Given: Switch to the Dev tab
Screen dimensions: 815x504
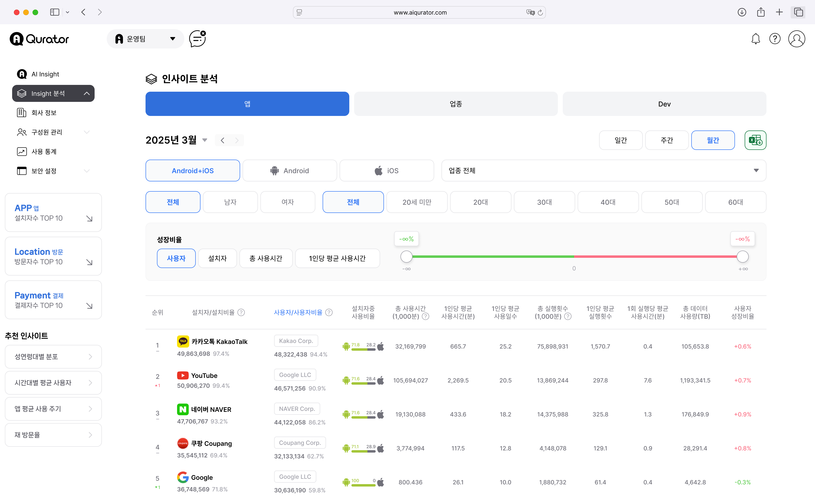Looking at the screenshot, I should (x=664, y=104).
